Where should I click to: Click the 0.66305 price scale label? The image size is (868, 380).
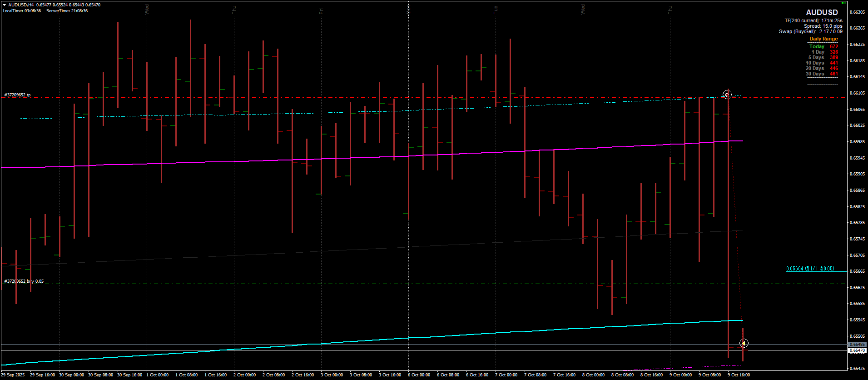pyautogui.click(x=857, y=12)
